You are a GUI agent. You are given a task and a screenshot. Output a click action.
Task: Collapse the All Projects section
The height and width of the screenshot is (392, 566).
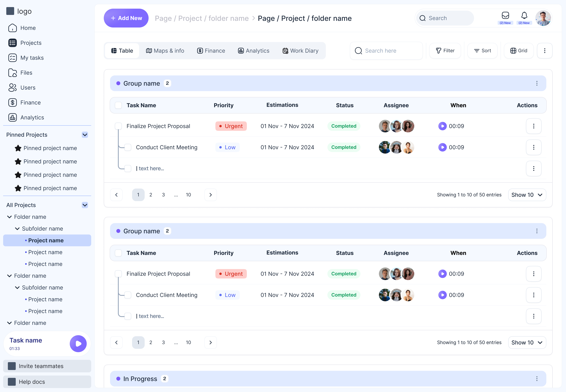(x=85, y=205)
